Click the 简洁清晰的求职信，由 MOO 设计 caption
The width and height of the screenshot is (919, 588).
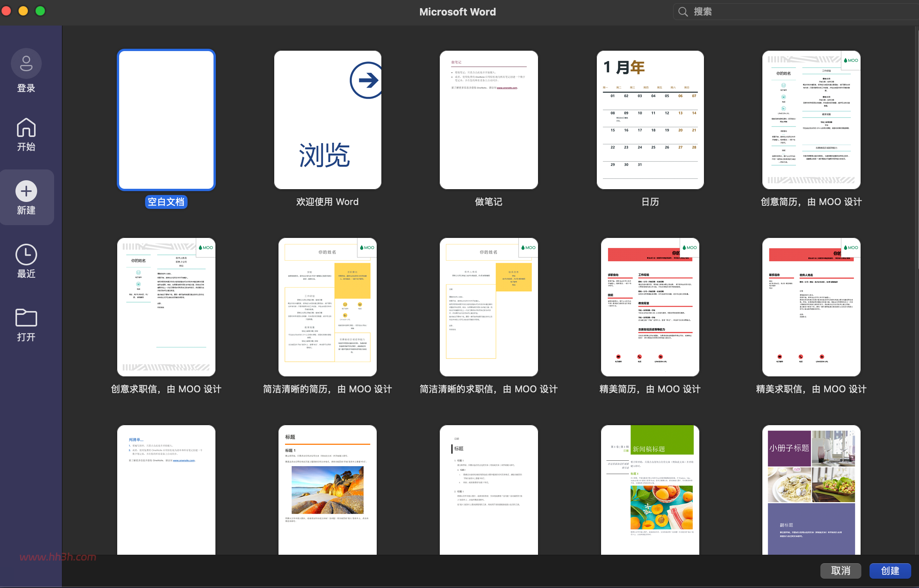(489, 389)
